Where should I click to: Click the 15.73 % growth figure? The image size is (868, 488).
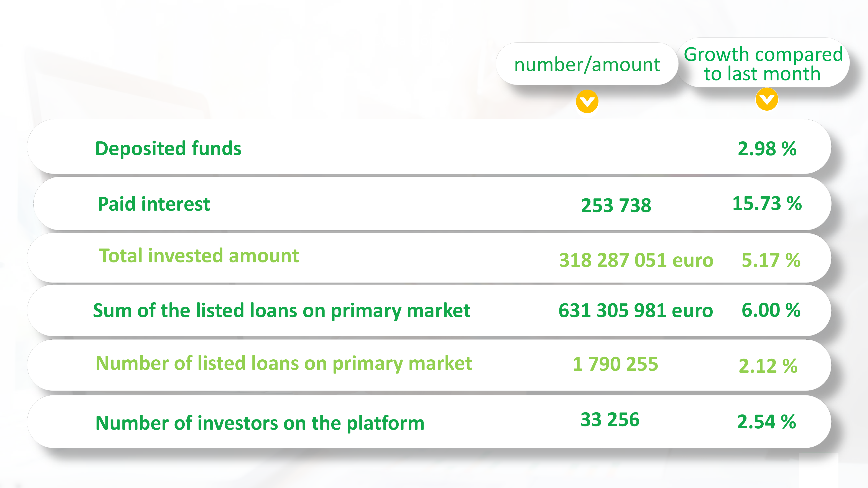[x=767, y=203]
